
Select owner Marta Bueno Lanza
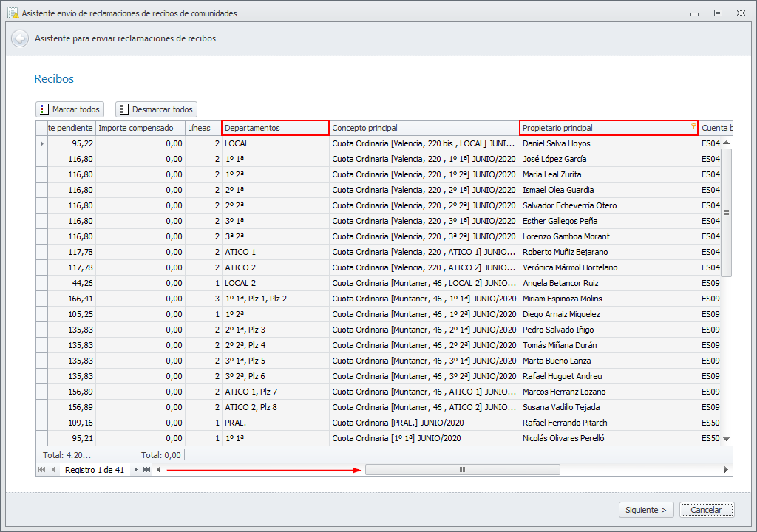coord(557,360)
